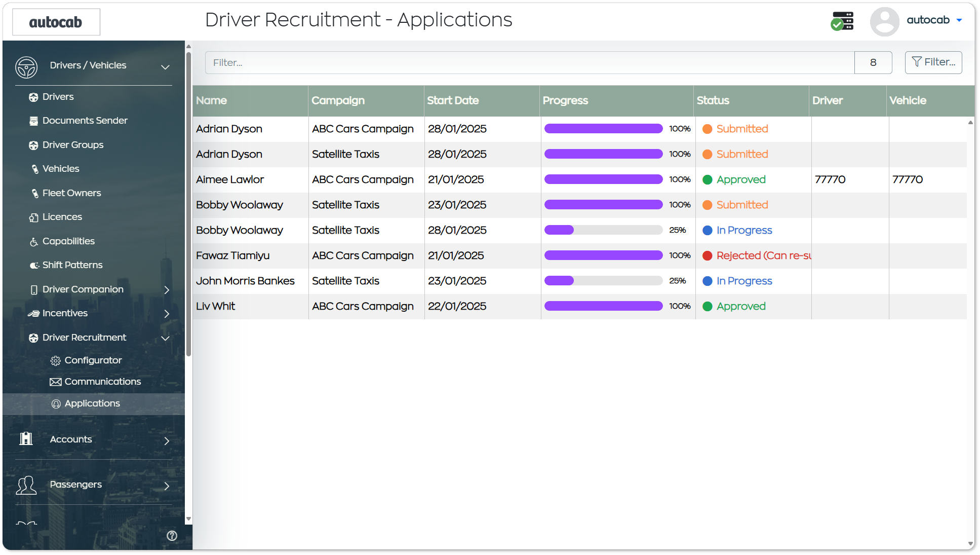The image size is (980, 555).
Task: Click the Drivers icon in sidebar
Action: (x=33, y=97)
